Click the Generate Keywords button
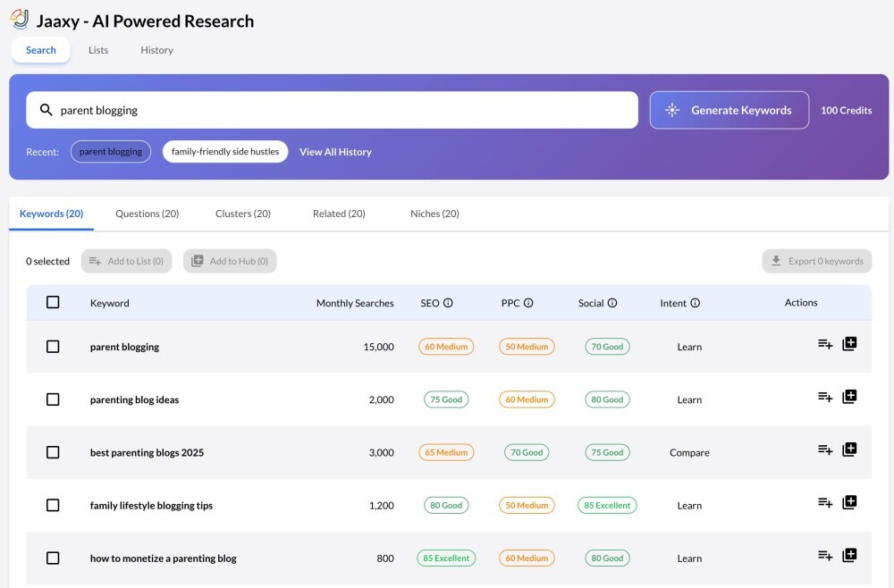The width and height of the screenshot is (894, 588). [730, 110]
